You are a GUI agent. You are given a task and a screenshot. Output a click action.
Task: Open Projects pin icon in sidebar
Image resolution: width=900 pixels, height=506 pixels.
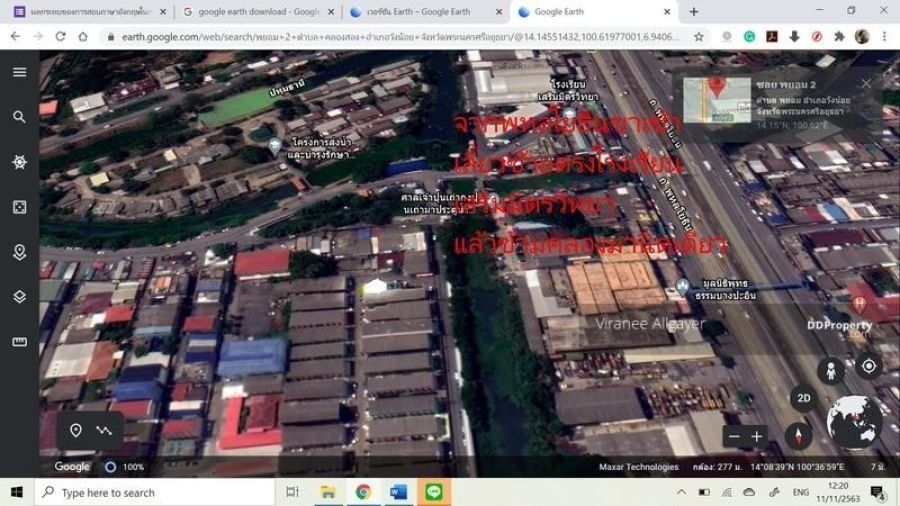[19, 252]
